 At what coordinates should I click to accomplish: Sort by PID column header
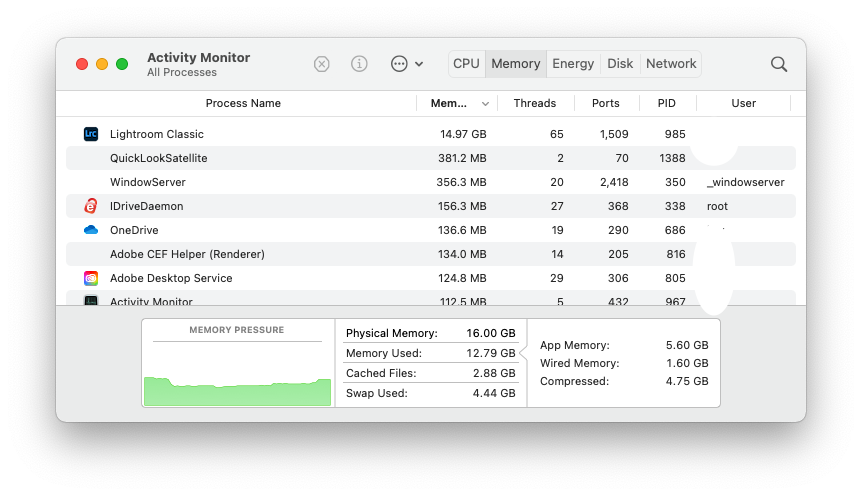coord(667,103)
